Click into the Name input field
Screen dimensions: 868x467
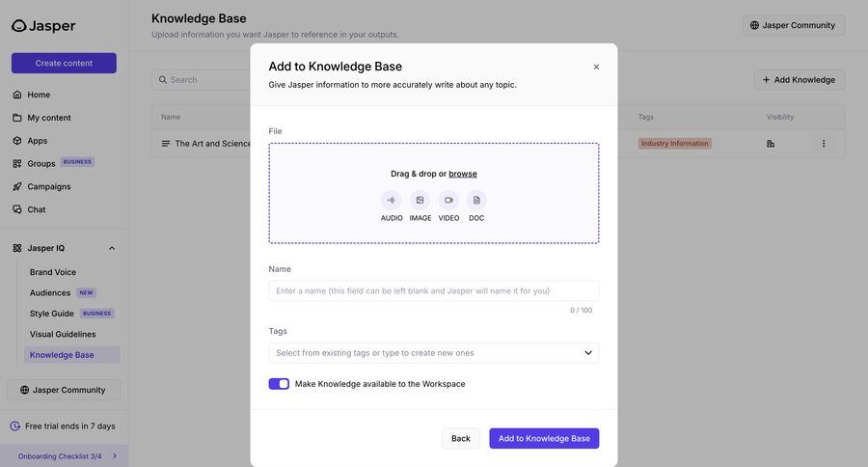pos(433,290)
